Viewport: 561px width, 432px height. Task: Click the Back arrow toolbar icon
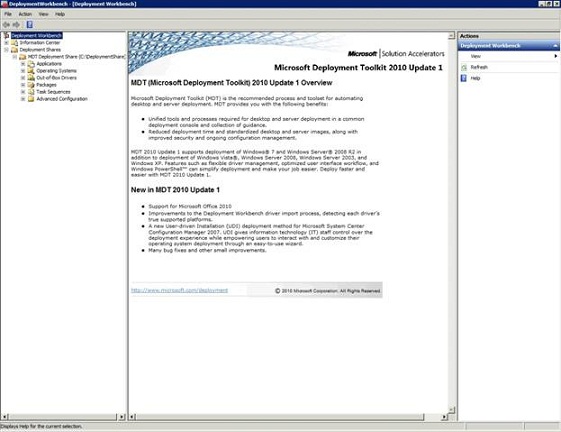[6, 25]
